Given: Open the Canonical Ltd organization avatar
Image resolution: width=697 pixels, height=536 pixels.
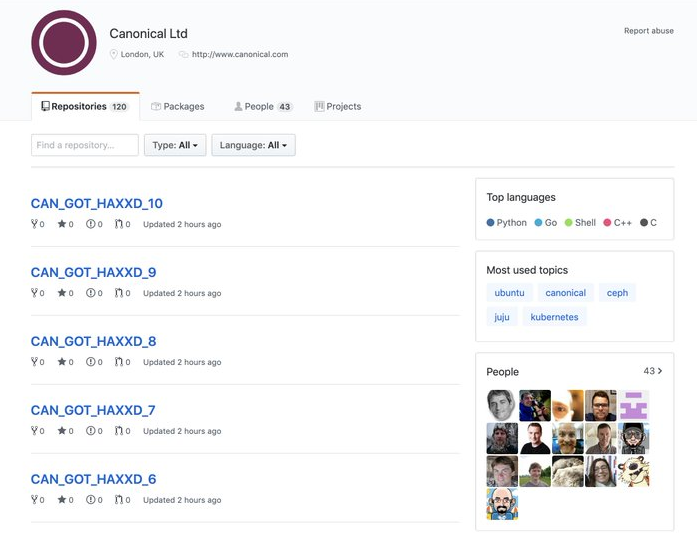Looking at the screenshot, I should click(x=64, y=43).
